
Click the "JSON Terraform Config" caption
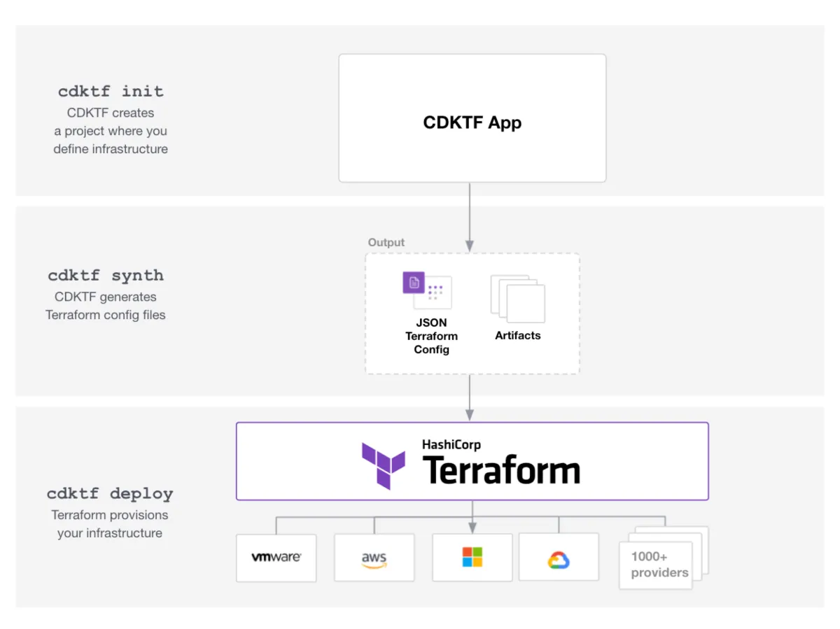(431, 336)
